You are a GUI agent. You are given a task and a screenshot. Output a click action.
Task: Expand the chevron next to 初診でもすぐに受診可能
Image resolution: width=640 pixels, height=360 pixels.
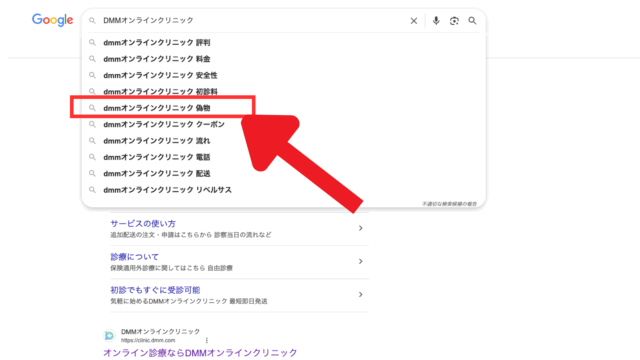click(360, 294)
